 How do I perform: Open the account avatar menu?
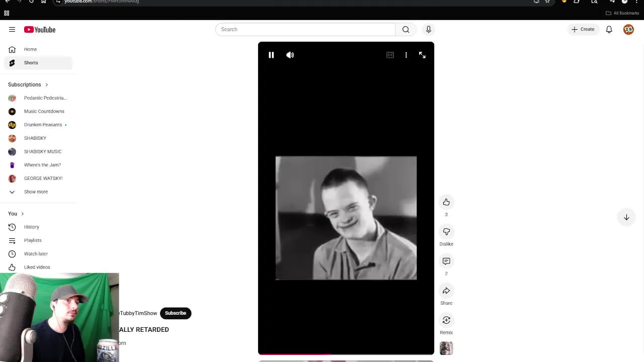click(x=628, y=30)
